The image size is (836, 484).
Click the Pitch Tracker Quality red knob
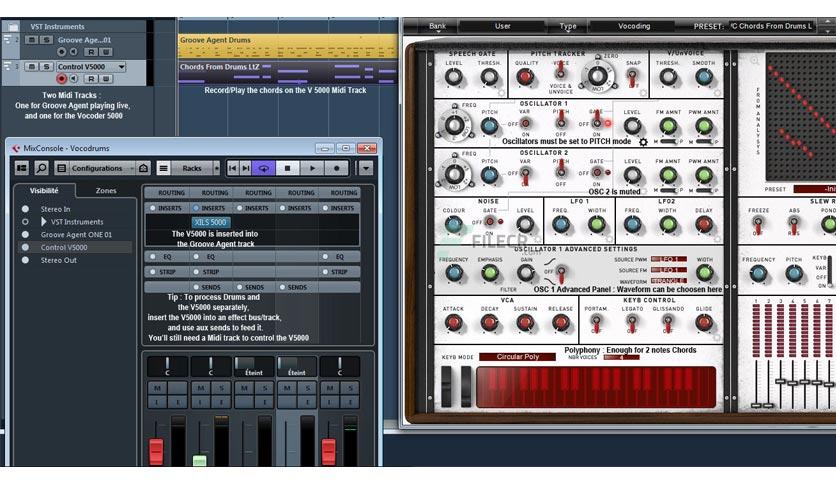525,77
